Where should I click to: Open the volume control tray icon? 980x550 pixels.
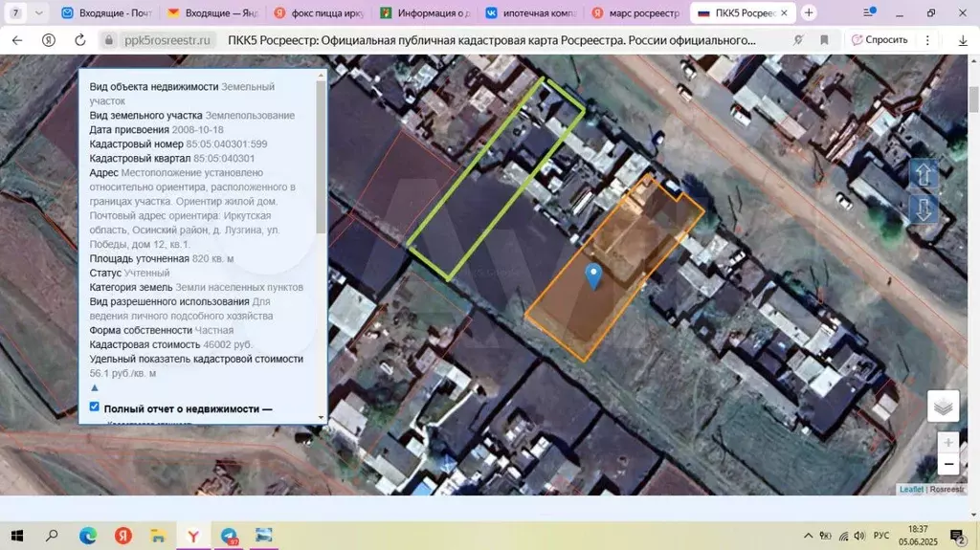point(860,536)
